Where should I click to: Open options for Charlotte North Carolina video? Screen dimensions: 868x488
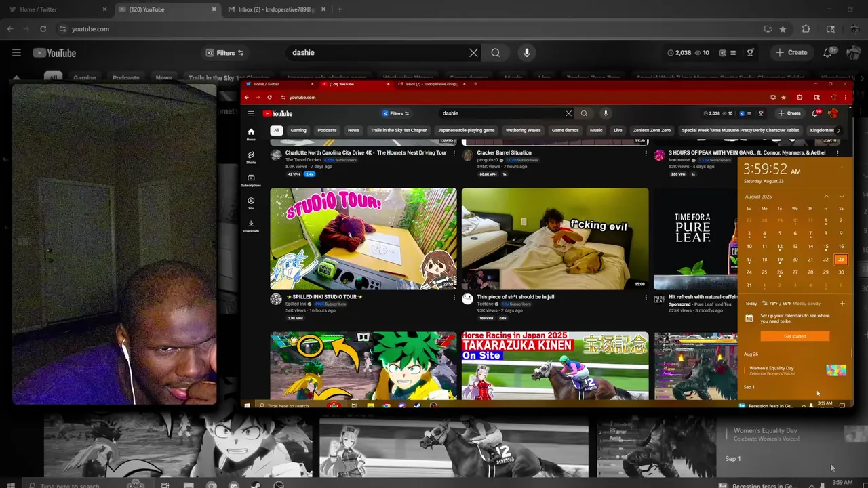pyautogui.click(x=454, y=153)
